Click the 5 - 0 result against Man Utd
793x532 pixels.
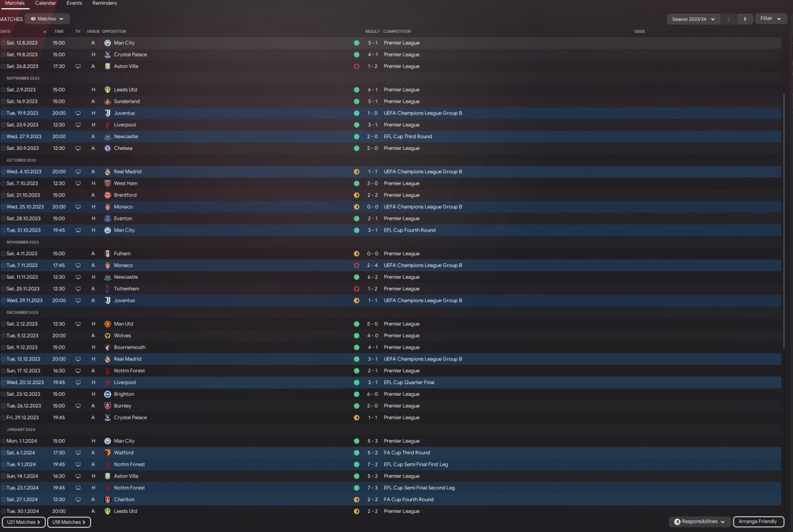tap(372, 324)
